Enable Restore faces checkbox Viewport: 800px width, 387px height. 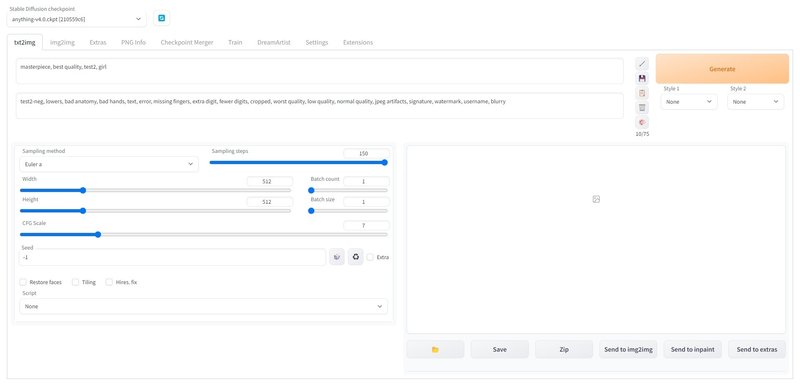(x=23, y=282)
